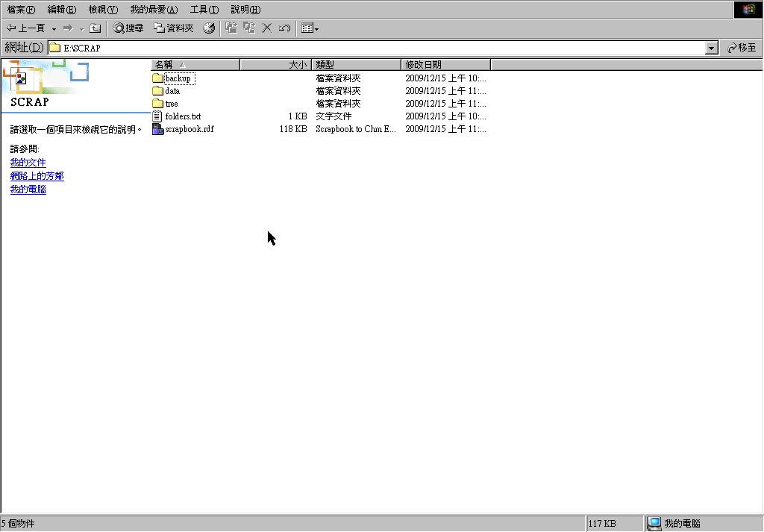This screenshot has height=532, width=764.
Task: Sort by the 修改日期 column header
Action: [x=446, y=64]
